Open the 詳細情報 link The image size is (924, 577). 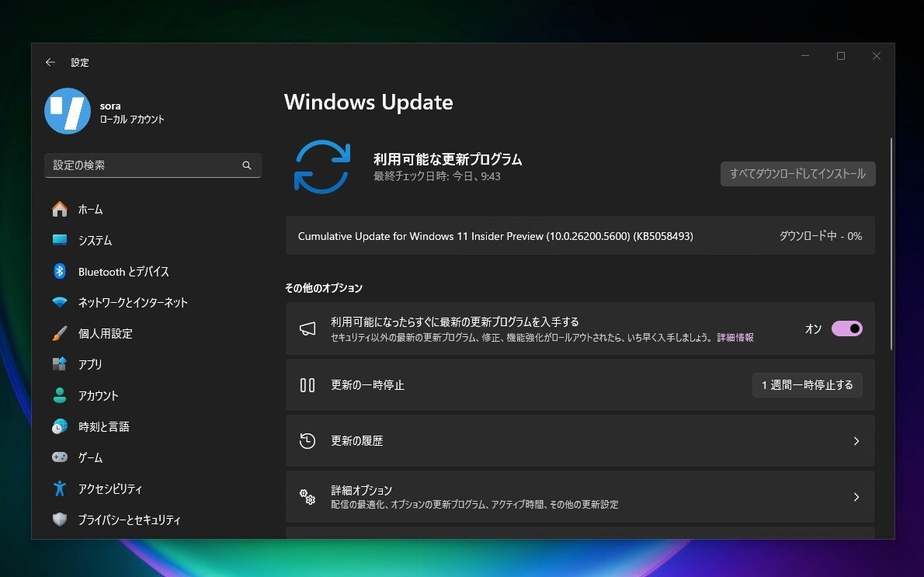pyautogui.click(x=735, y=338)
